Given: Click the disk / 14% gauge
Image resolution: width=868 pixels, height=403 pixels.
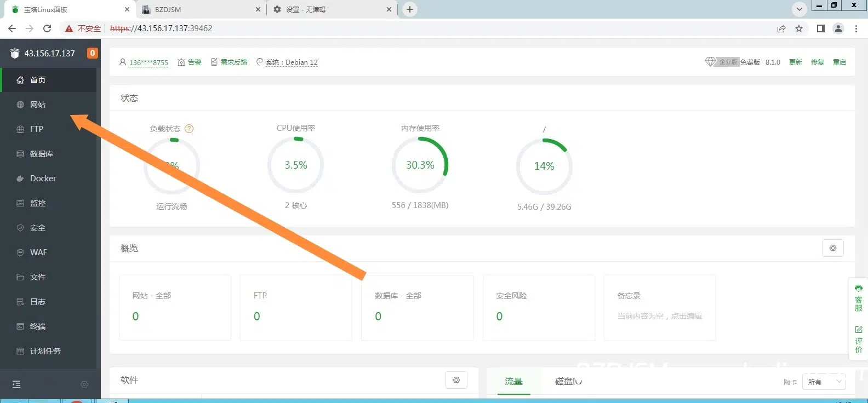Looking at the screenshot, I should click(x=544, y=166).
